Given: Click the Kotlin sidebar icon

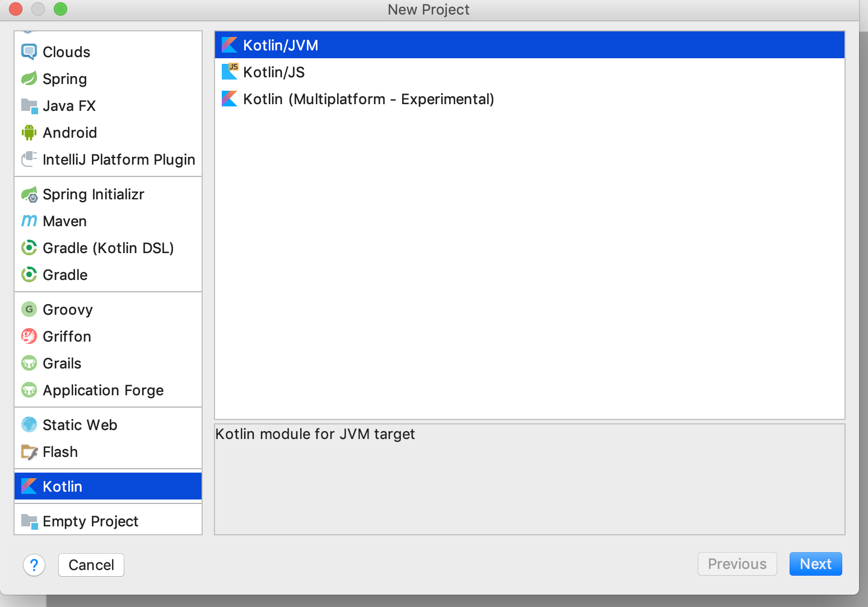Looking at the screenshot, I should [x=29, y=487].
